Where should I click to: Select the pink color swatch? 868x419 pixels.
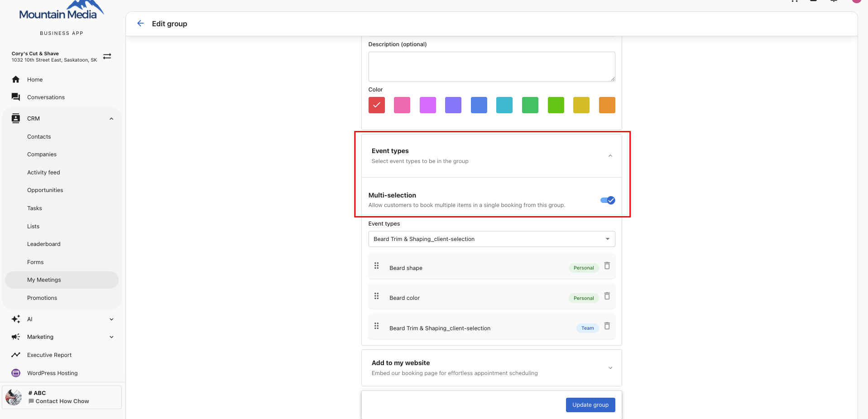coord(402,105)
